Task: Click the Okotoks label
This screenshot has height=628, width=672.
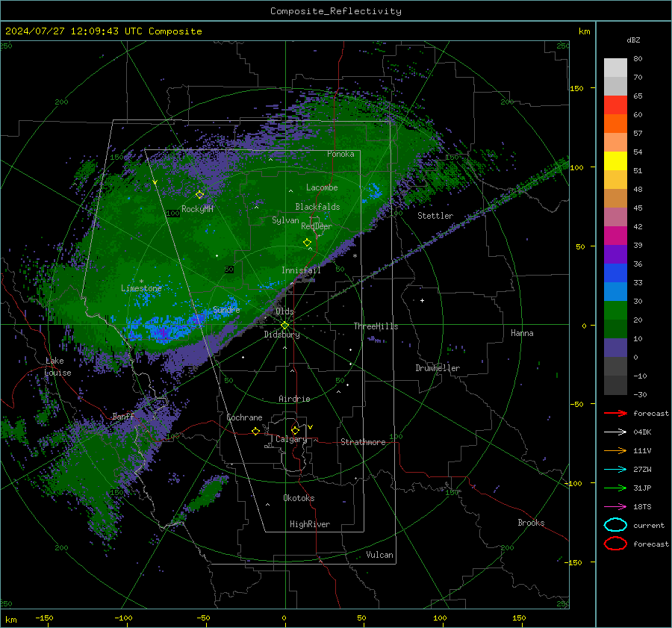Action: click(299, 498)
